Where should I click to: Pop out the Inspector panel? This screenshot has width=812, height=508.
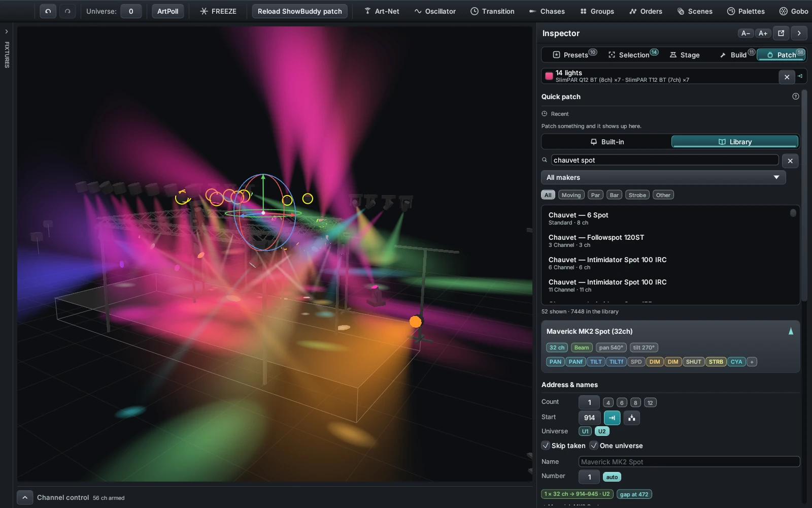tap(781, 33)
